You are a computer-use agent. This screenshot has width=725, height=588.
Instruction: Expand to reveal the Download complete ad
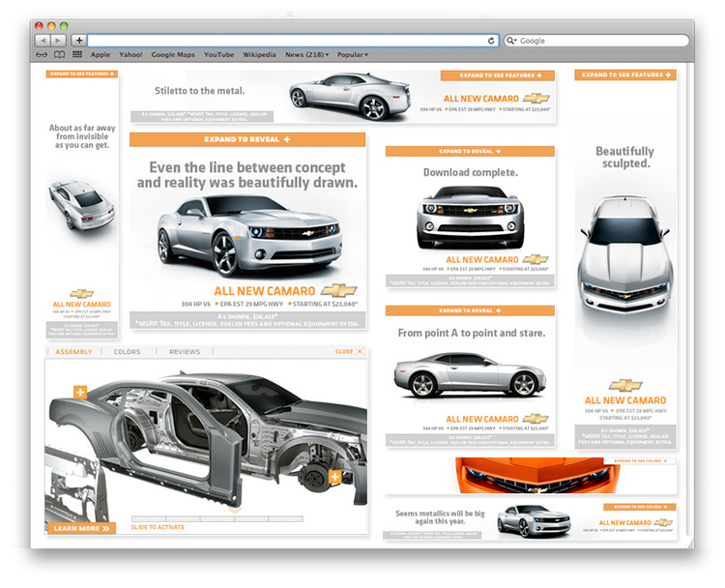[x=470, y=151]
